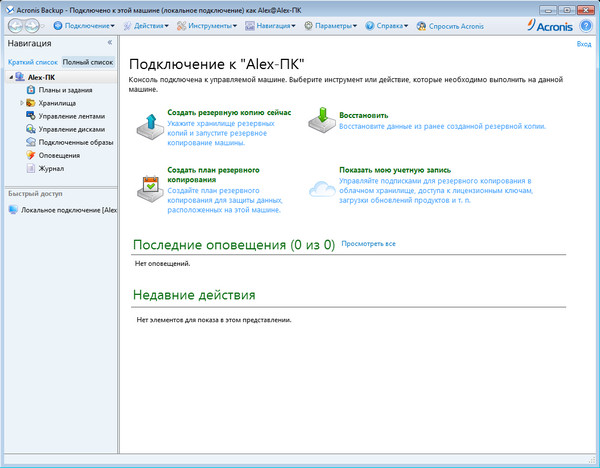This screenshot has width=600, height=468.
Task: Click the Вход link
Action: click(583, 44)
